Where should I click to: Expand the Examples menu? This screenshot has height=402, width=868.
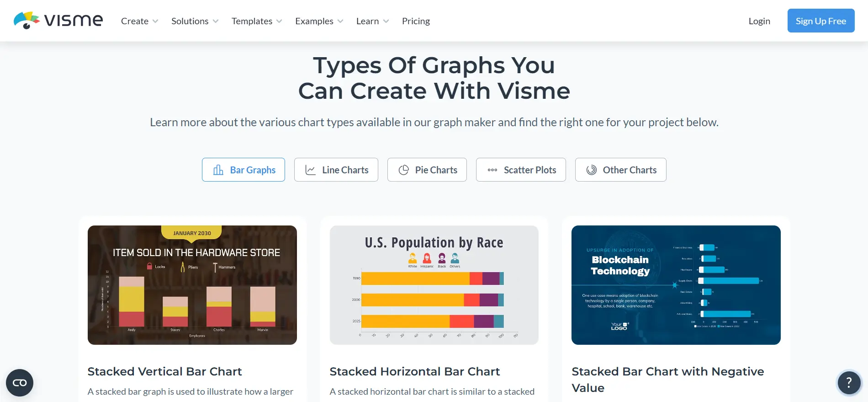319,21
